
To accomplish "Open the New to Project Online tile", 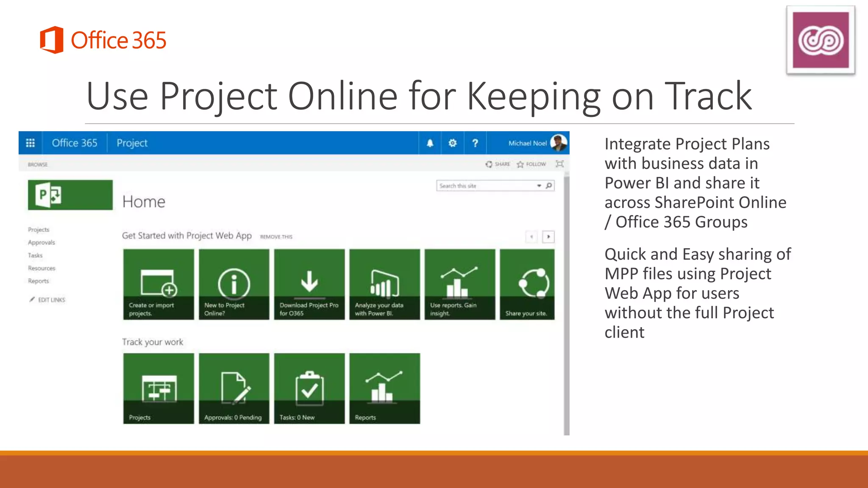I will (234, 284).
